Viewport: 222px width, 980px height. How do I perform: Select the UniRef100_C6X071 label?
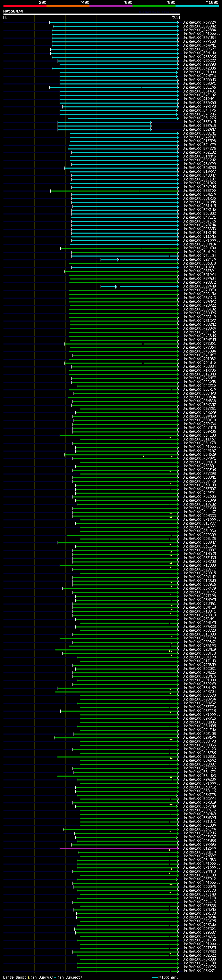pos(199,971)
